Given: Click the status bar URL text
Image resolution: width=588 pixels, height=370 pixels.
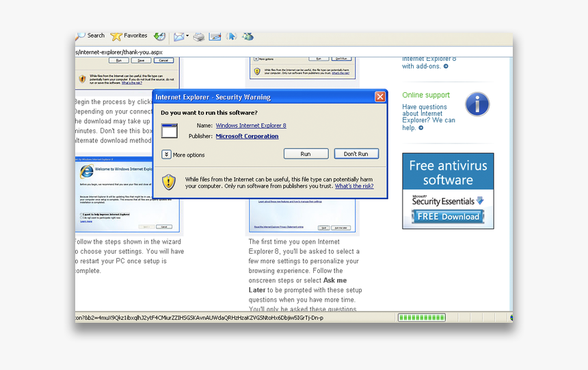Looking at the screenshot, I should [x=199, y=318].
